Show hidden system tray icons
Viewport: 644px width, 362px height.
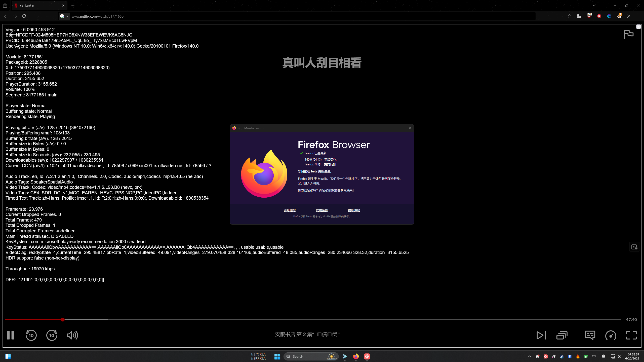tap(530, 356)
